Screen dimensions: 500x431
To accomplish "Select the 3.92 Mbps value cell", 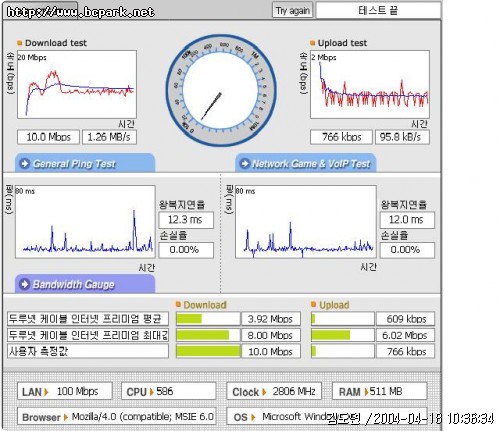I will point(271,319).
